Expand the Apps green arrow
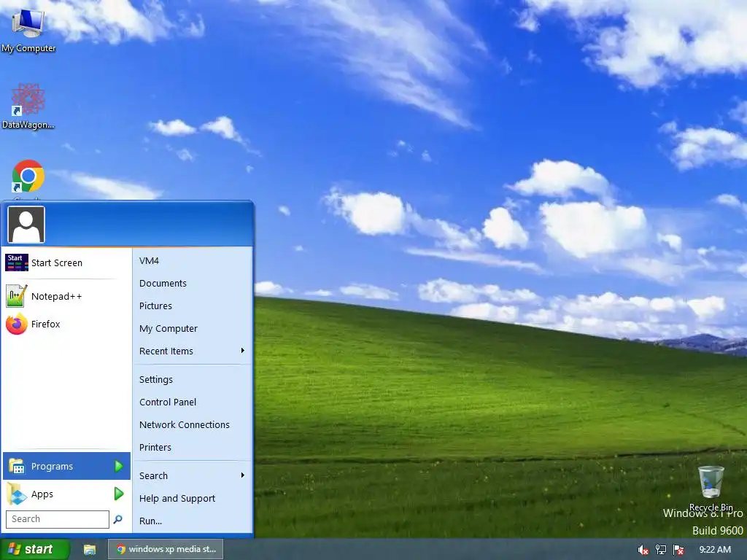Screen dimensions: 747x560 (x=119, y=494)
